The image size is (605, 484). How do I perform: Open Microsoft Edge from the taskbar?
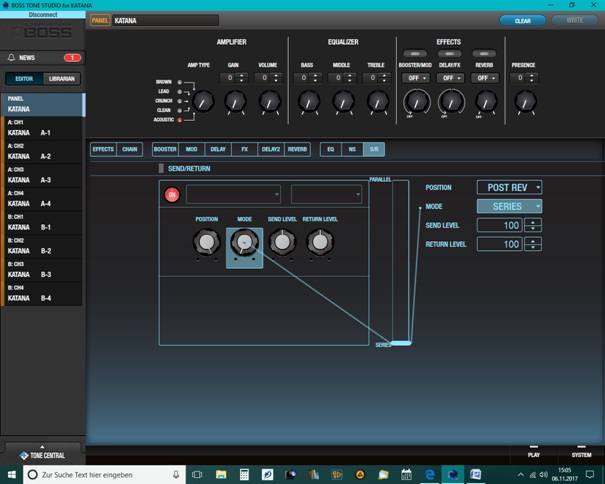429,474
